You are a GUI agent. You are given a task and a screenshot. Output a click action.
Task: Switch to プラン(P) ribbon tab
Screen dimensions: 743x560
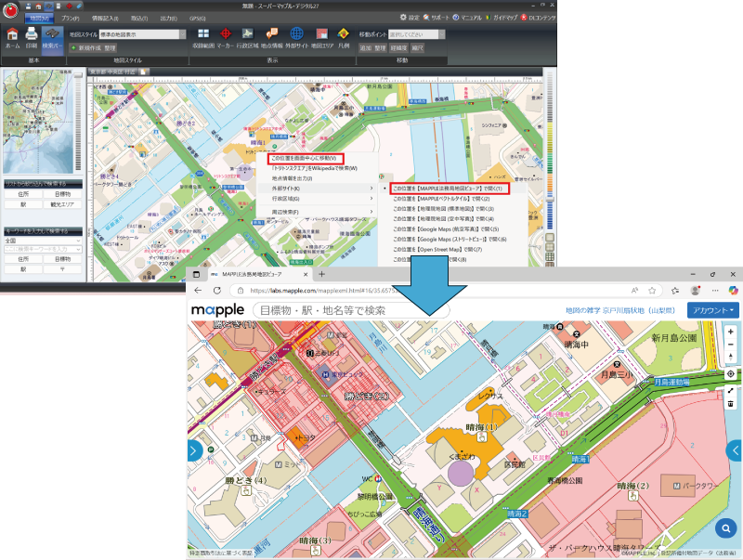pos(71,18)
